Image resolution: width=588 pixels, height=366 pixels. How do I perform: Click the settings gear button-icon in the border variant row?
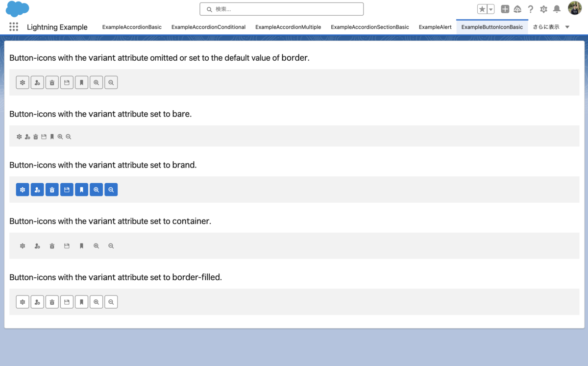(23, 82)
